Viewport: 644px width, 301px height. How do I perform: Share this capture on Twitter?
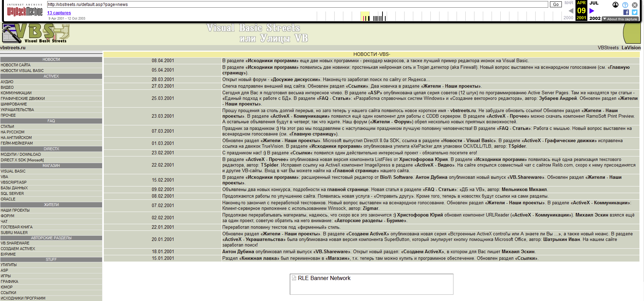click(x=635, y=12)
